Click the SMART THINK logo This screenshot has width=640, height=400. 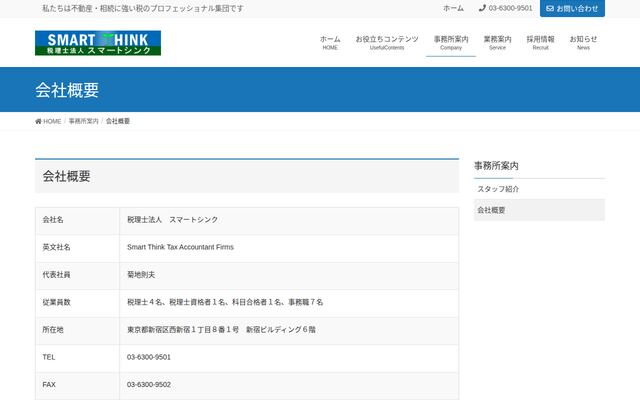(x=98, y=43)
